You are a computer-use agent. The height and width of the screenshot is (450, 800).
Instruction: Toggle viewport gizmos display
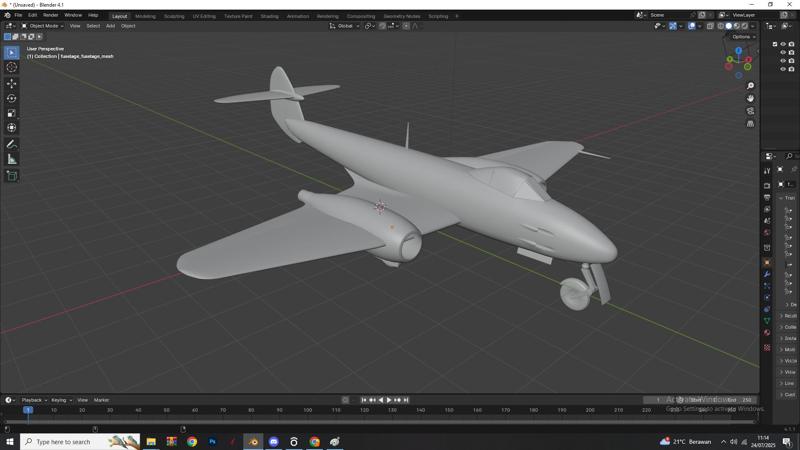(x=673, y=26)
